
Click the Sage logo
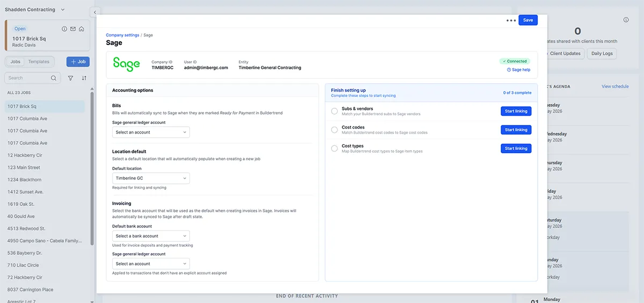click(x=127, y=64)
